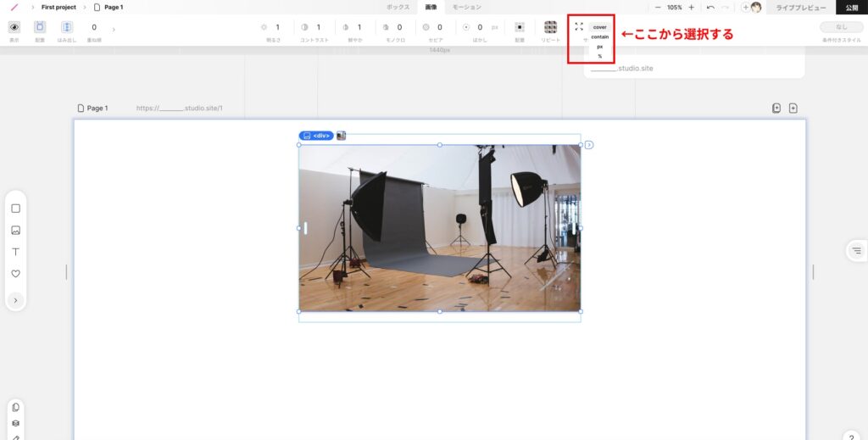Switch to the ボックス tab
Viewport: 868px width, 440px height.
(398, 7)
